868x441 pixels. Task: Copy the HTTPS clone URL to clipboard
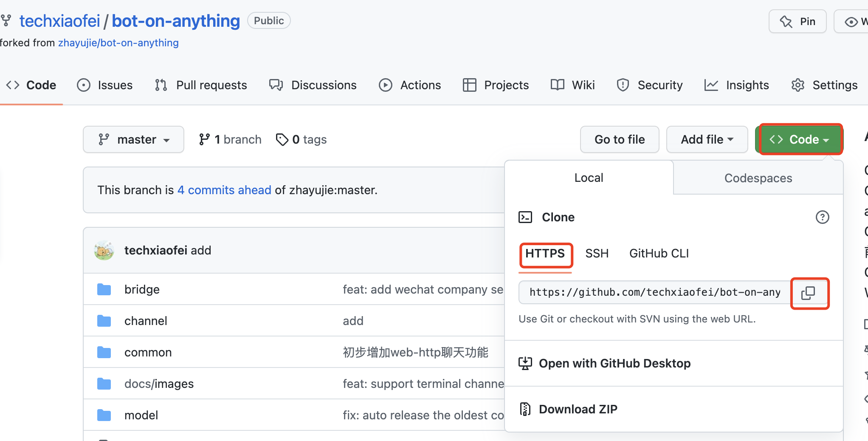tap(809, 293)
